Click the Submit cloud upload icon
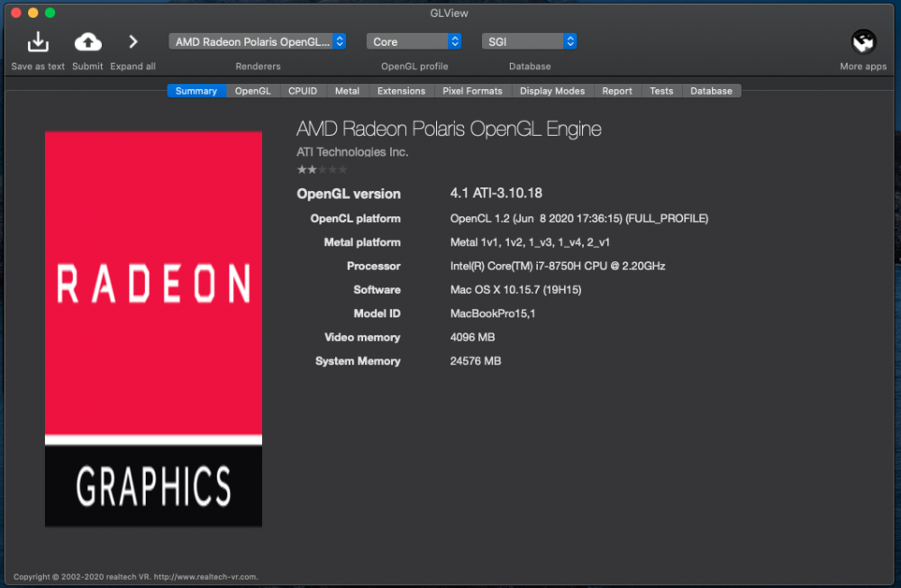Image resolution: width=901 pixels, height=588 pixels. click(x=87, y=42)
